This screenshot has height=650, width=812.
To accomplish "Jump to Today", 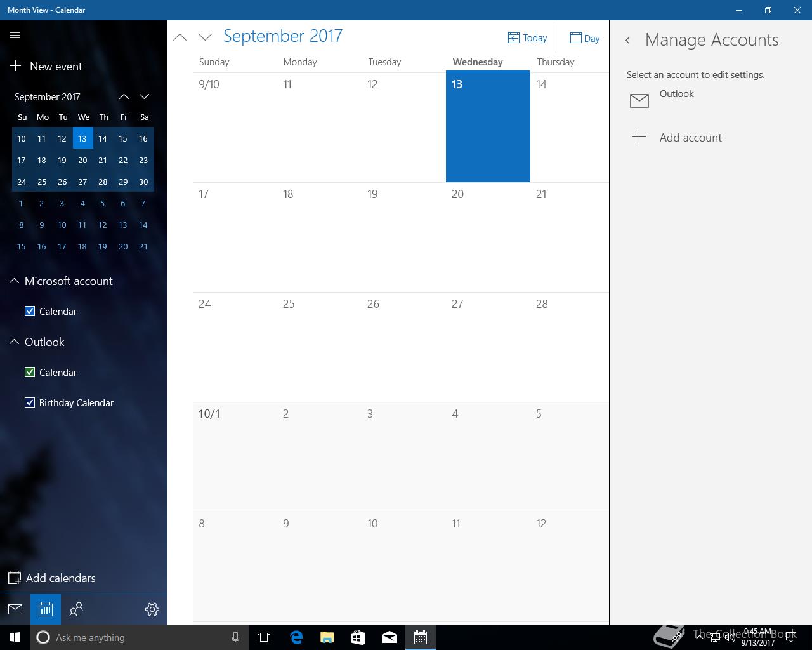I will coord(528,38).
